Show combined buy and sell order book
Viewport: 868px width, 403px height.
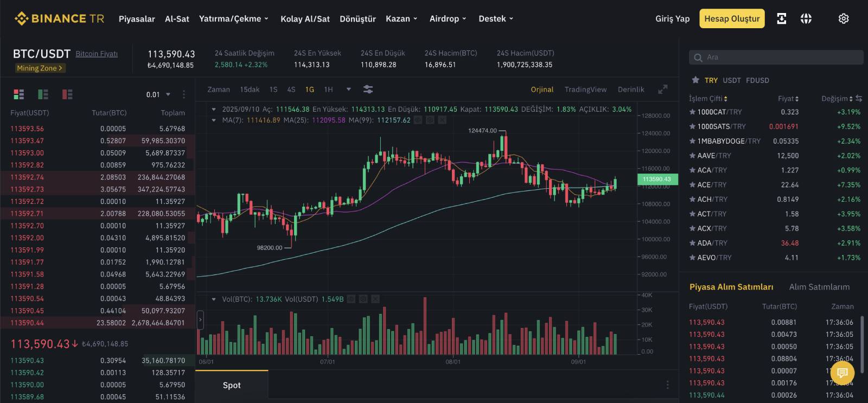[x=19, y=94]
